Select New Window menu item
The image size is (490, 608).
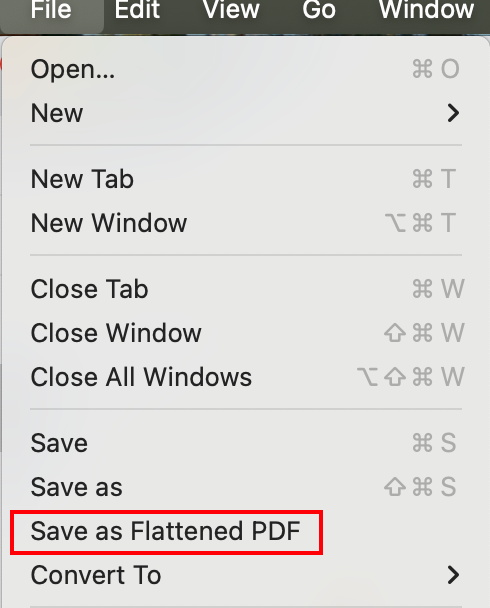tap(246, 223)
